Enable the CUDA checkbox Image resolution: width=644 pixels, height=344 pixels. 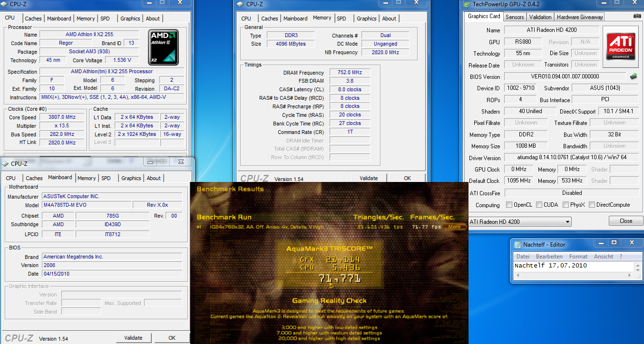point(539,205)
